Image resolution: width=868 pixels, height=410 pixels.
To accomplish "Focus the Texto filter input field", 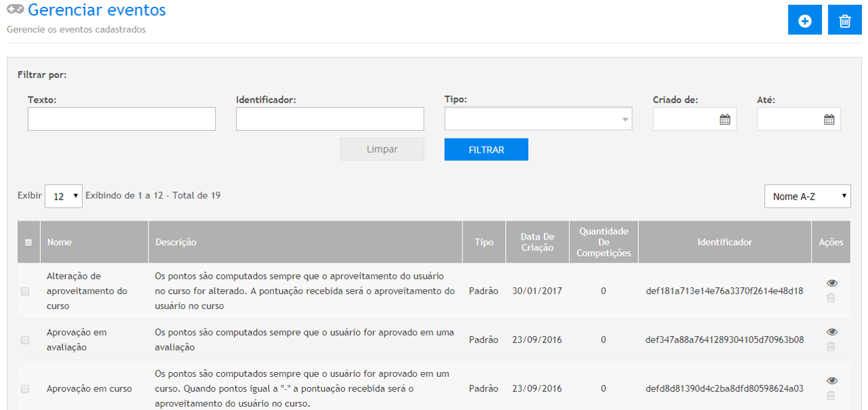I will pos(121,119).
